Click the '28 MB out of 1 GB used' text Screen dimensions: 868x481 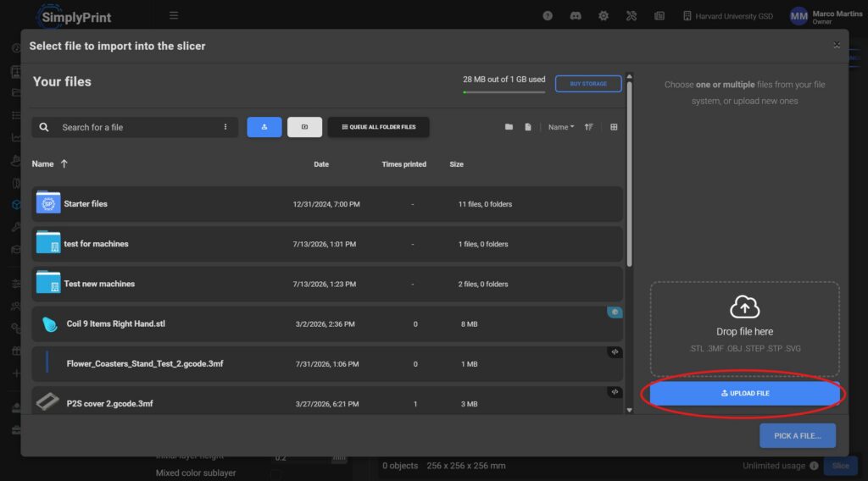[504, 80]
